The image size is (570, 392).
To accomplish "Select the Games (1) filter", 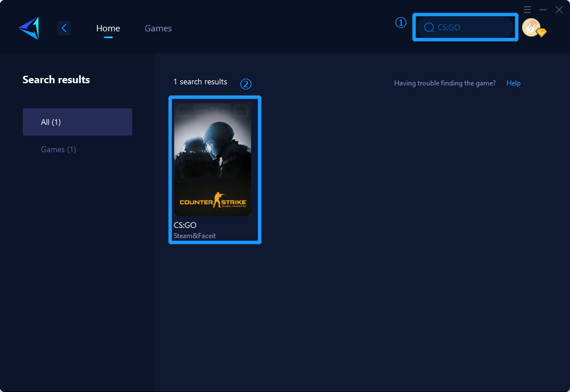I will (59, 149).
